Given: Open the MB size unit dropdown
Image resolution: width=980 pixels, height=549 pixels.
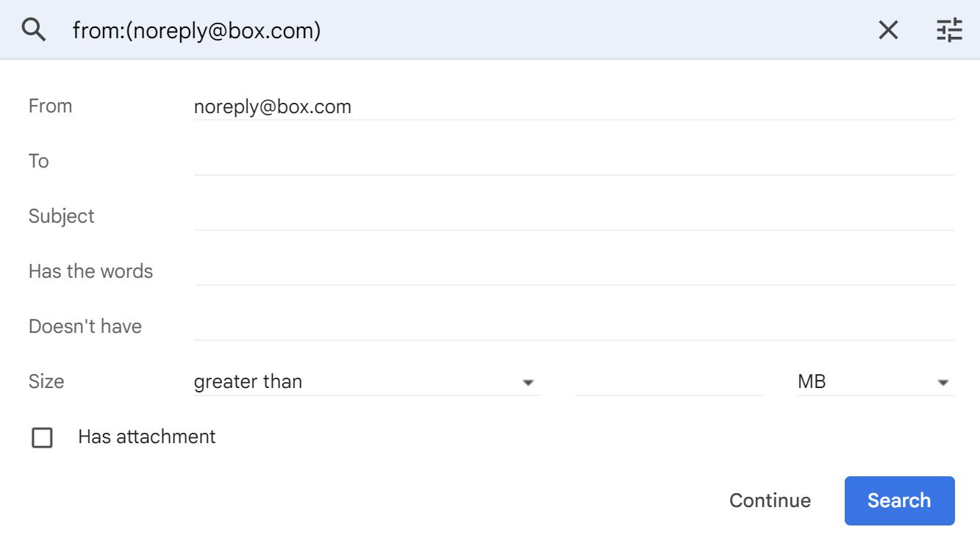Looking at the screenshot, I should pyautogui.click(x=876, y=382).
